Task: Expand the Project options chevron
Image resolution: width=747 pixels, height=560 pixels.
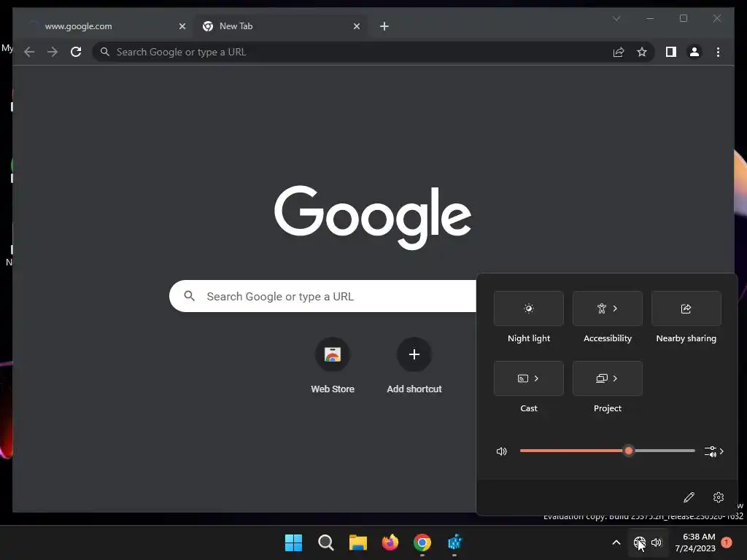Action: (x=615, y=378)
